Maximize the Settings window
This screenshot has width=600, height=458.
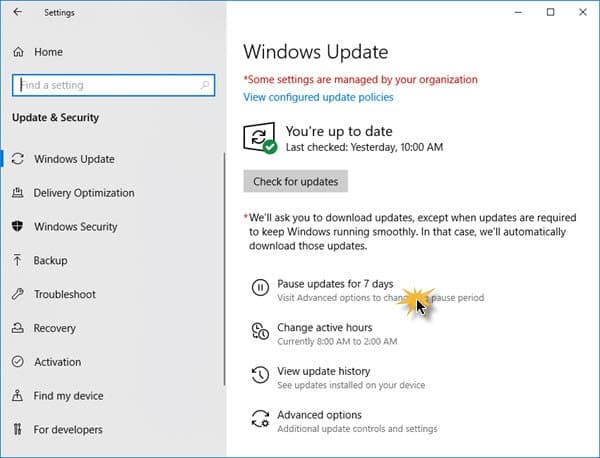pos(550,12)
